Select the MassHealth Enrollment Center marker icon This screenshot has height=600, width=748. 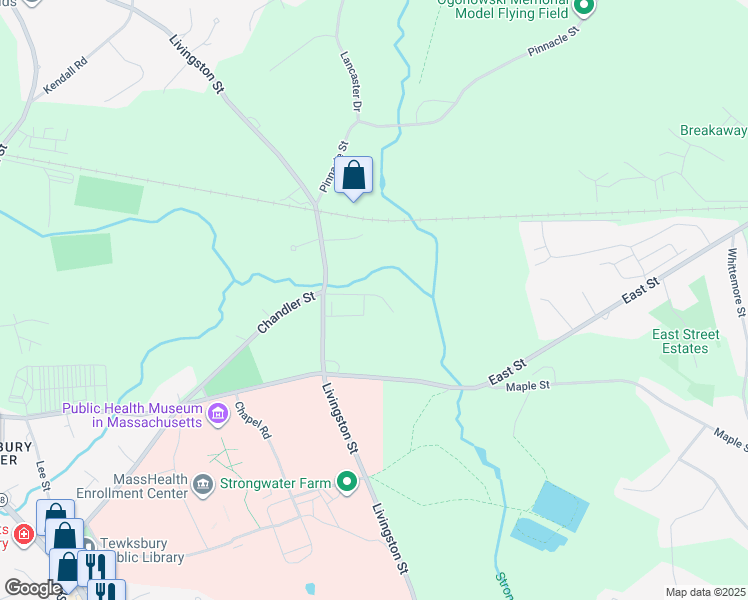(203, 486)
